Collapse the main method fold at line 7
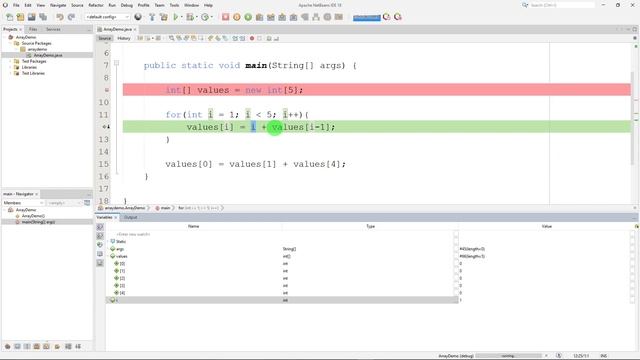Viewport: 640px width, 360px height. (116, 63)
